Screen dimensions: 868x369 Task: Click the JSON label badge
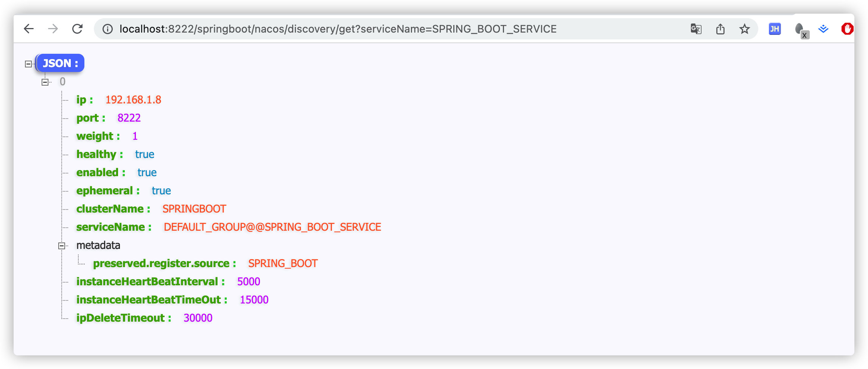coord(59,63)
